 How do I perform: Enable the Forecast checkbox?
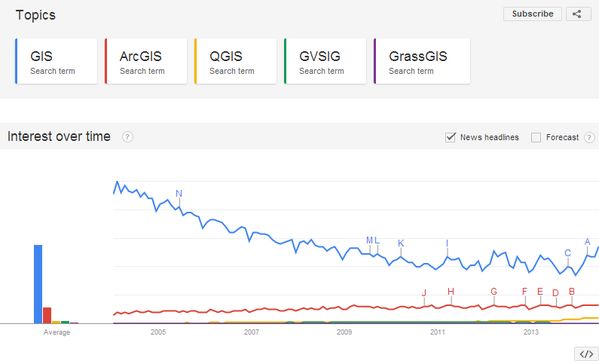tap(536, 137)
